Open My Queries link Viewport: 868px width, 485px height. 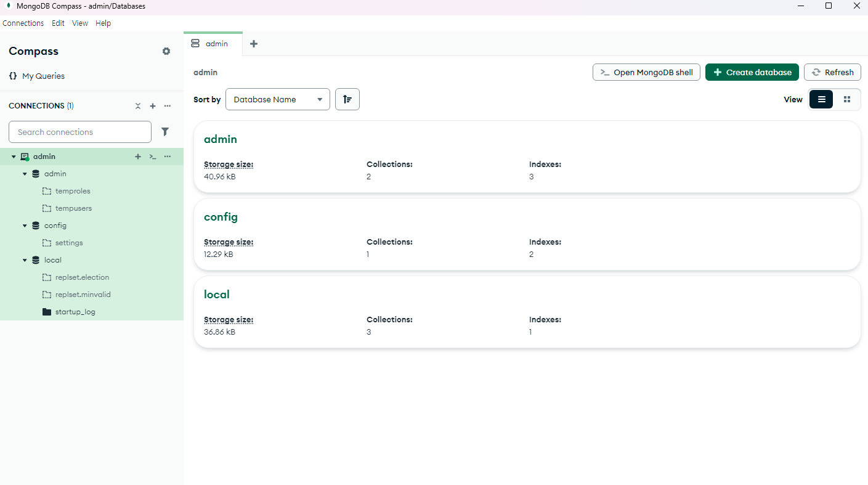point(43,76)
